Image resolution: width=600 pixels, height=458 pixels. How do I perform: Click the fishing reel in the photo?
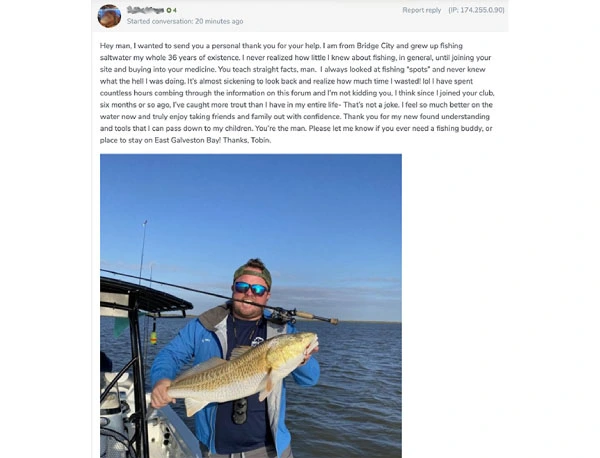tap(283, 316)
